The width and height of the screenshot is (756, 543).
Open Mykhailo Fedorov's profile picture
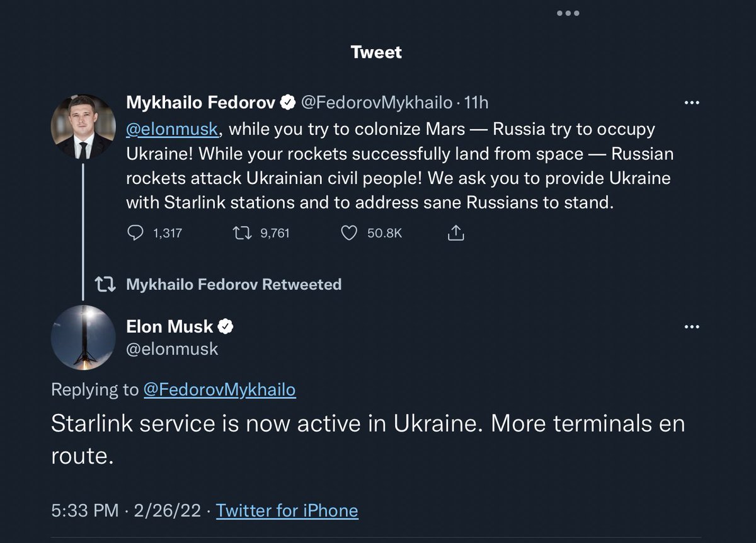[83, 127]
